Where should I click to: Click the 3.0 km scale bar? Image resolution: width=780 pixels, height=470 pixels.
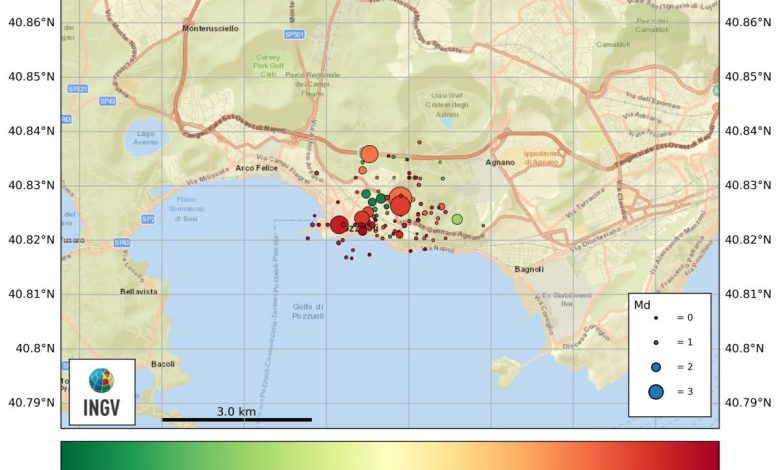coord(236,419)
